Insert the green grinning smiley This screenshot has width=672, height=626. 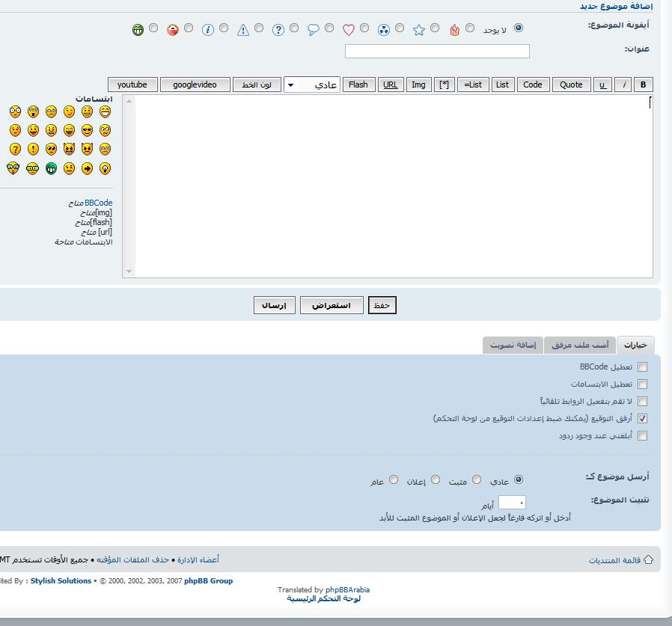[51, 168]
